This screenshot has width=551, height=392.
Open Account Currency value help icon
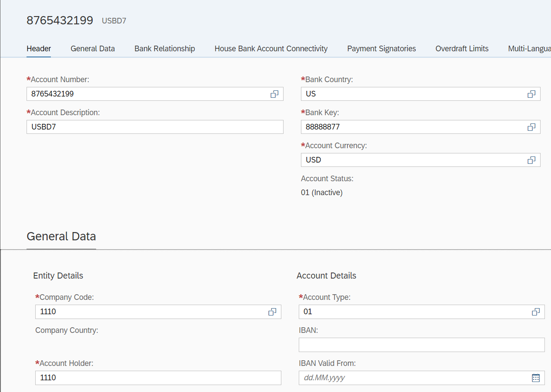(x=531, y=160)
